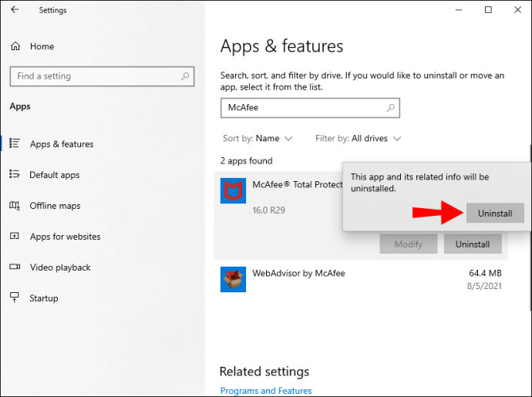Click the 64.4 MB size of WebAdvisor
The width and height of the screenshot is (532, 397).
[485, 273]
